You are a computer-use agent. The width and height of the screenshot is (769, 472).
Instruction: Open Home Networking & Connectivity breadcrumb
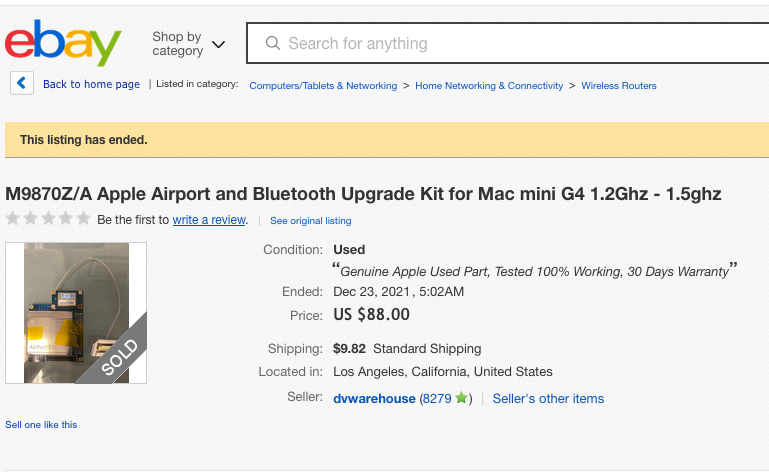click(489, 85)
